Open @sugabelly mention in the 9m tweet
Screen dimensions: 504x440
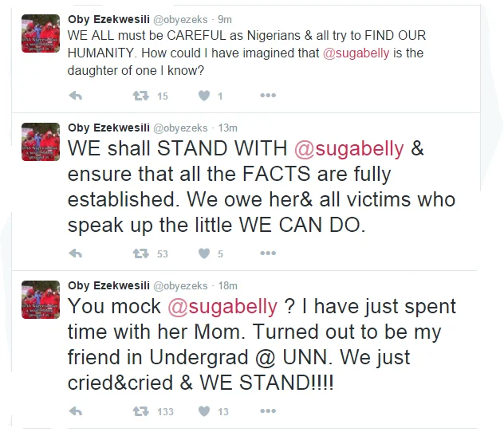click(356, 53)
